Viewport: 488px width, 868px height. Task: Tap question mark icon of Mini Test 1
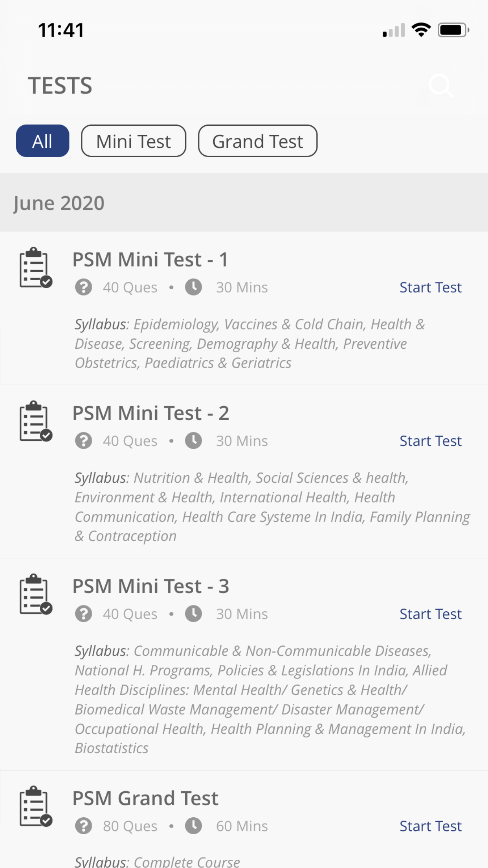point(83,287)
